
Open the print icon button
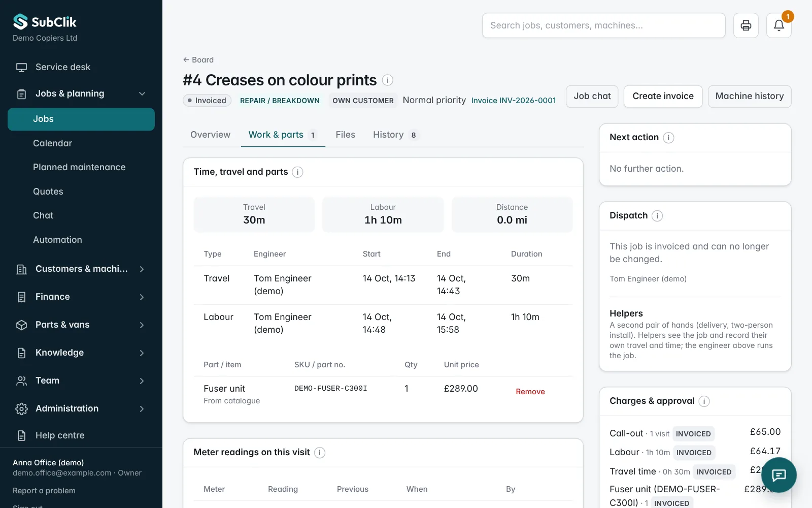click(x=746, y=25)
